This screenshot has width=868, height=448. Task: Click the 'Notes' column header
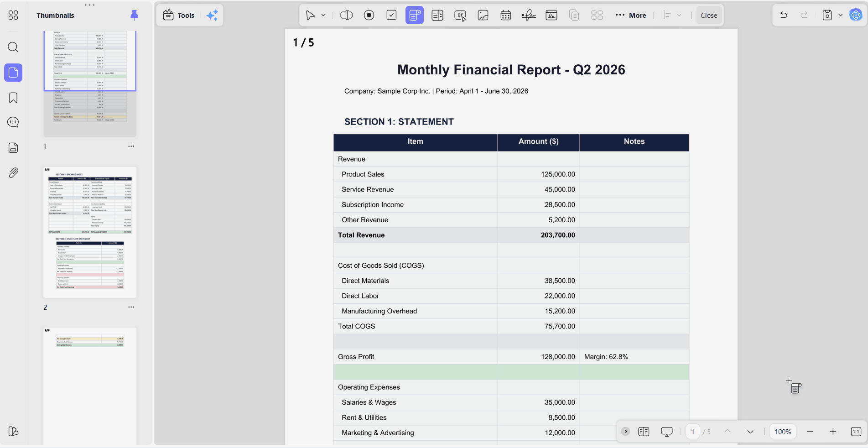634,141
